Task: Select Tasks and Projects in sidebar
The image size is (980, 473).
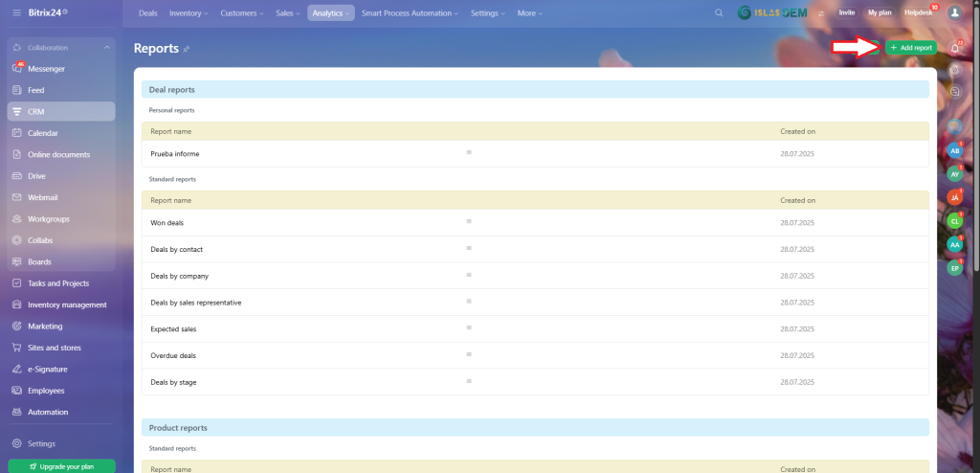Action: (57, 283)
